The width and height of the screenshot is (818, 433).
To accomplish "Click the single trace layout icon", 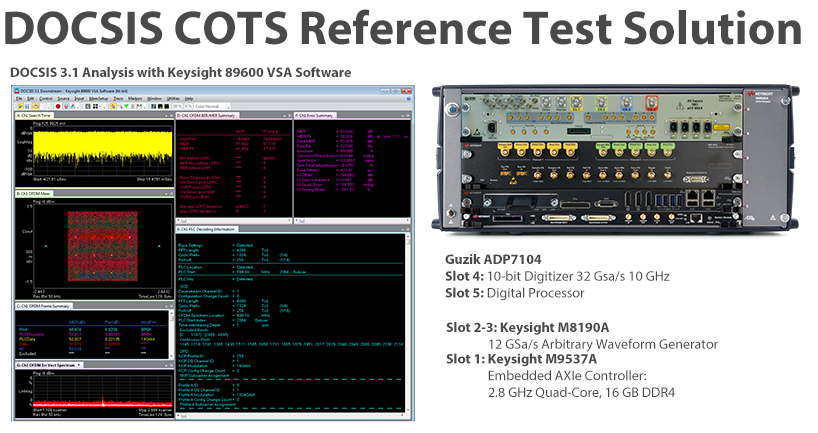I will click(88, 106).
